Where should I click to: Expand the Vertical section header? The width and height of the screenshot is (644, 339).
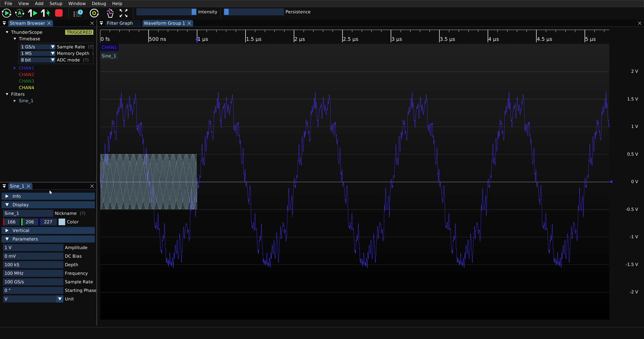tap(48, 230)
